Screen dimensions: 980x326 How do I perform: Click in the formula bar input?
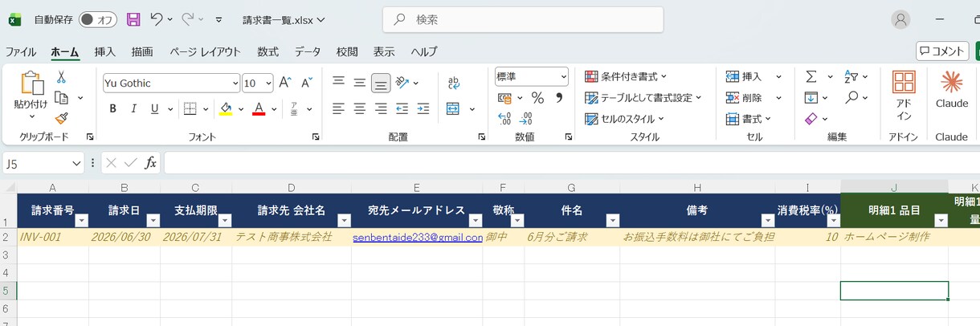pyautogui.click(x=572, y=163)
